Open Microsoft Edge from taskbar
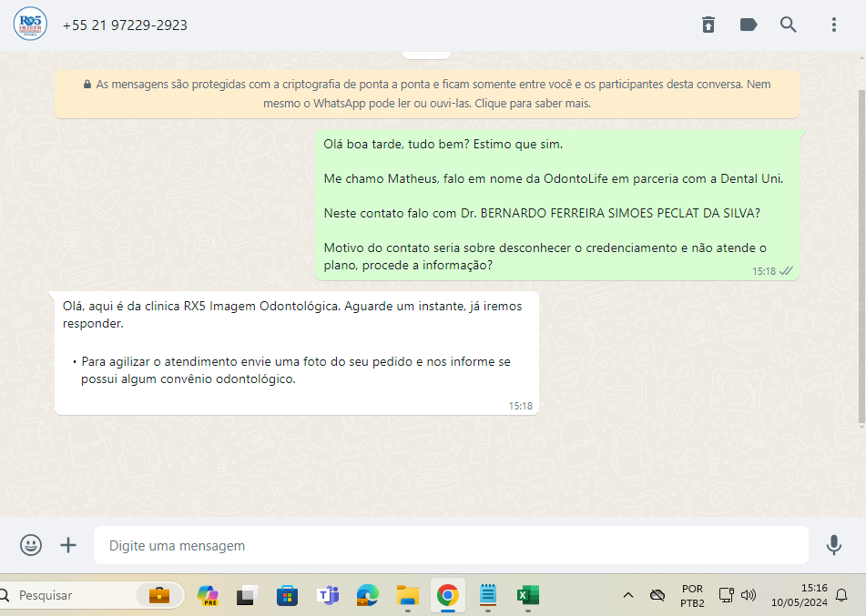This screenshot has height=616, width=866. tap(368, 595)
